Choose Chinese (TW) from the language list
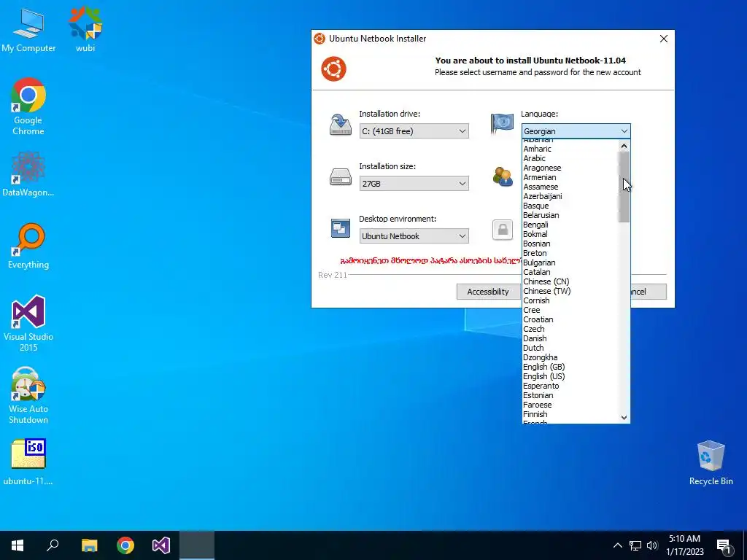The height and width of the screenshot is (560, 747). [x=570, y=291]
